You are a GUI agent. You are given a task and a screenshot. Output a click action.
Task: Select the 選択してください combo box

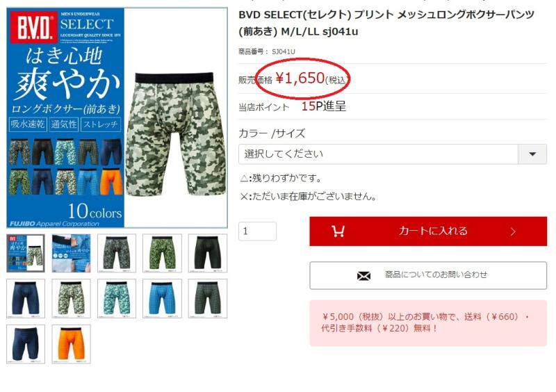[393, 154]
